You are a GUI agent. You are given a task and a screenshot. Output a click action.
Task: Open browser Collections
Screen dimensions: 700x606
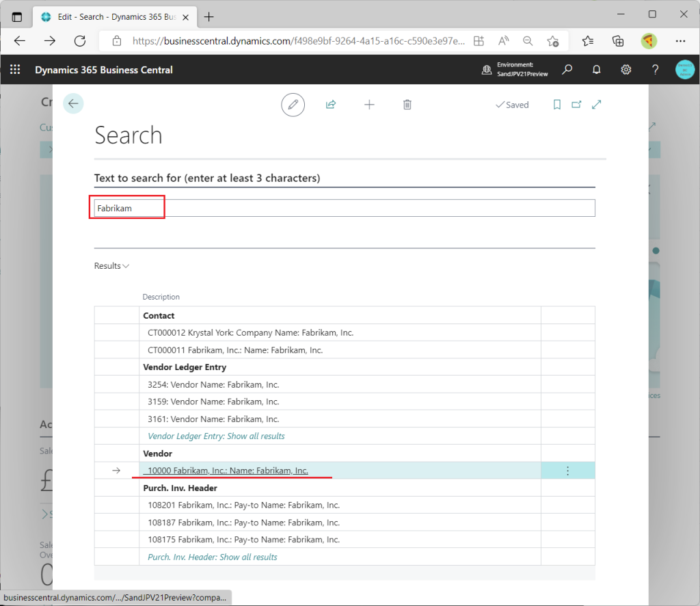(618, 41)
